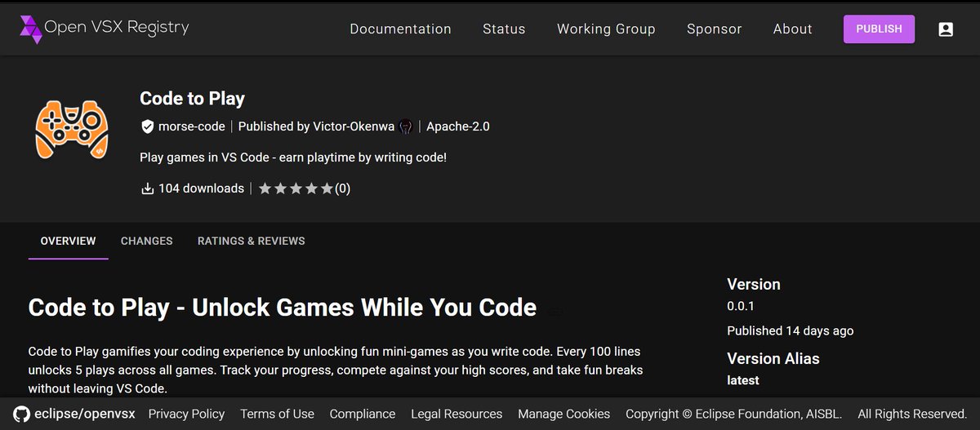Click the version number 0.0.1

coord(742,306)
